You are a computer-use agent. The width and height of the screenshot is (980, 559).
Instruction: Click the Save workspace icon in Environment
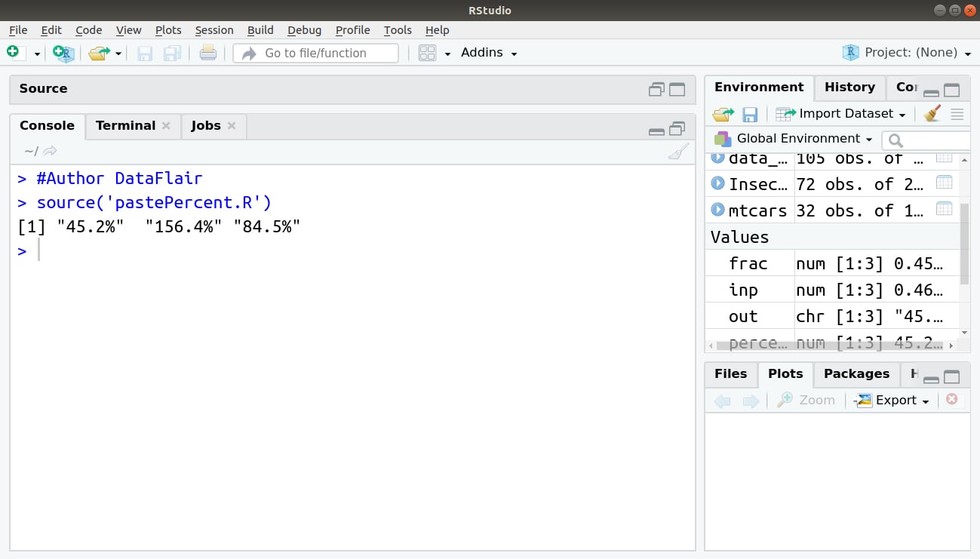(x=750, y=114)
